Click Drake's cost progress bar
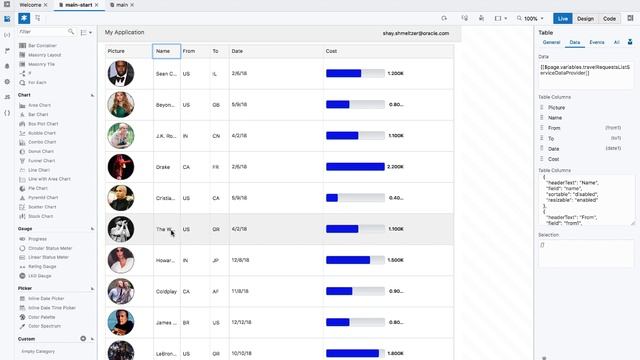 tap(355, 167)
